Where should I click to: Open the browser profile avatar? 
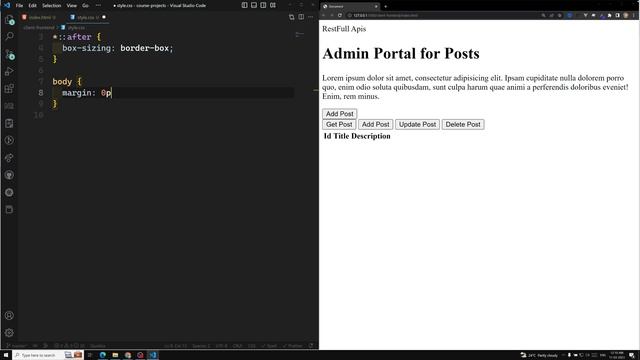pyautogui.click(x=625, y=15)
